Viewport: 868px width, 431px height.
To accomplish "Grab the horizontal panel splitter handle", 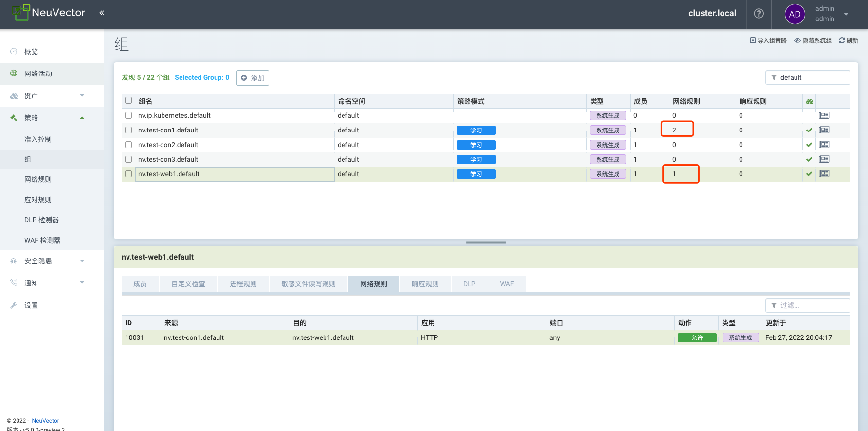I will coord(486,243).
